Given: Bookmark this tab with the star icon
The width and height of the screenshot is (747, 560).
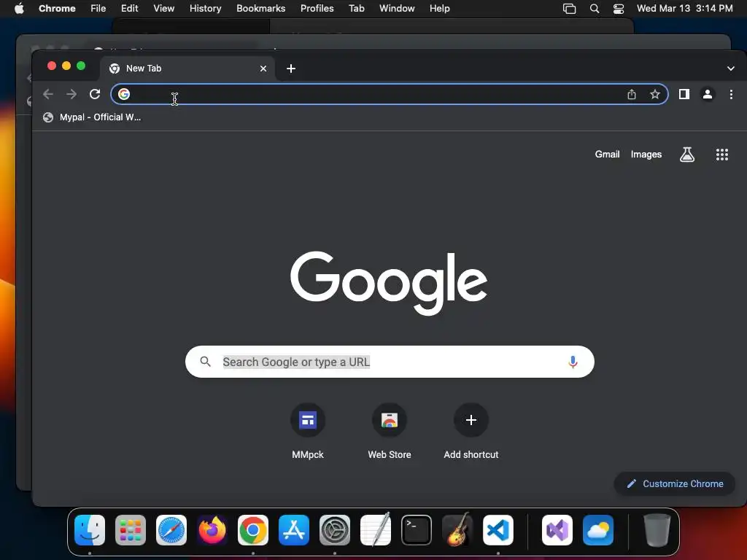Looking at the screenshot, I should click(655, 94).
